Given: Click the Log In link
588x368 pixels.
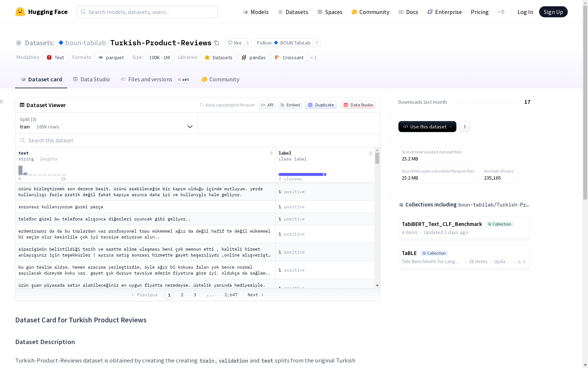Looking at the screenshot, I should tap(525, 12).
